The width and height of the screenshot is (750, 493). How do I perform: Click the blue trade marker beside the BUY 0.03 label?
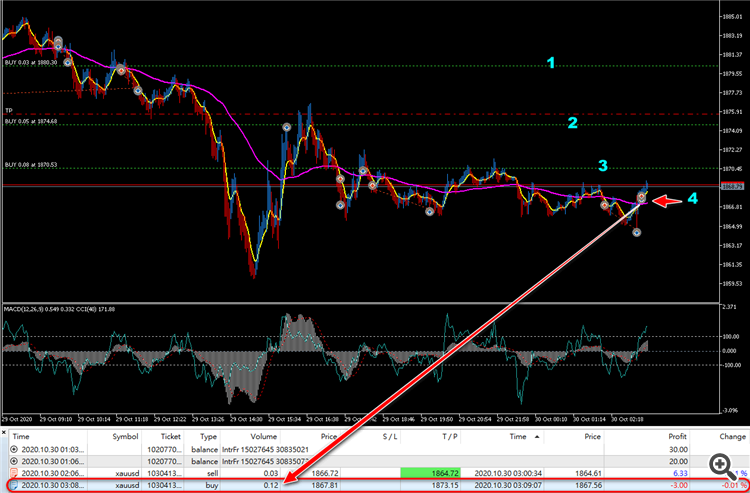[67, 63]
